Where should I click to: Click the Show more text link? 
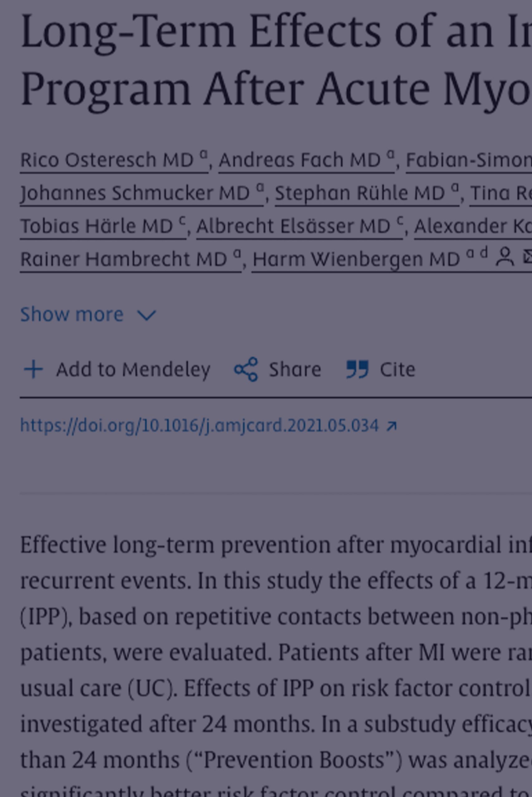72,314
